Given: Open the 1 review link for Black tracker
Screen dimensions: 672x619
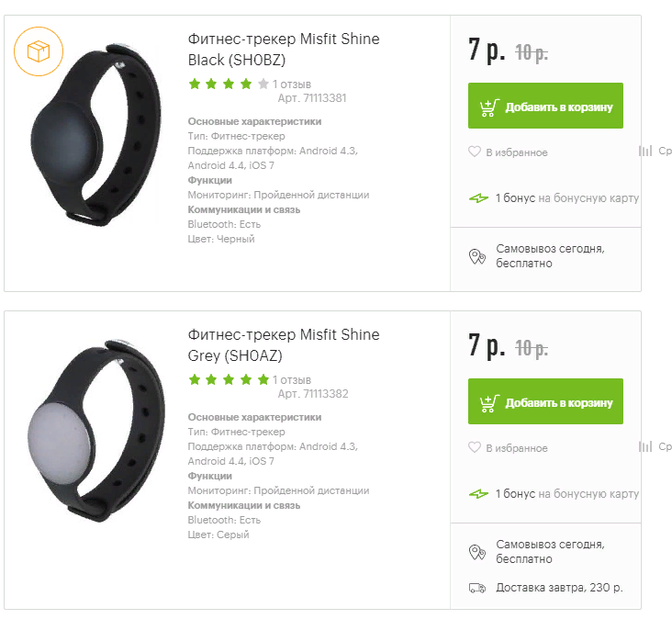Looking at the screenshot, I should click(291, 84).
